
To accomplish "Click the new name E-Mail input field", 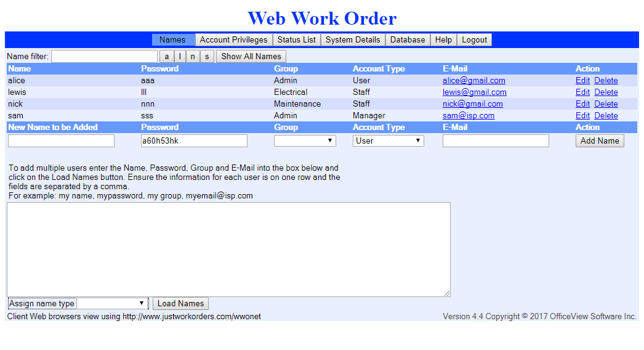I will tap(496, 140).
